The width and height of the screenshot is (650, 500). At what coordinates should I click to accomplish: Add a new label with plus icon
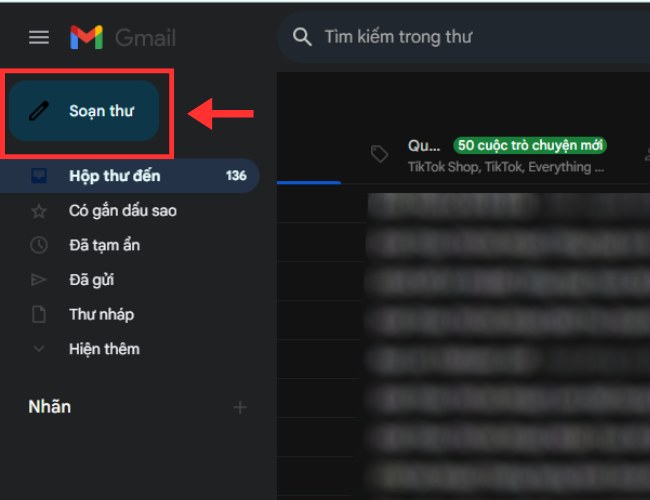(240, 407)
